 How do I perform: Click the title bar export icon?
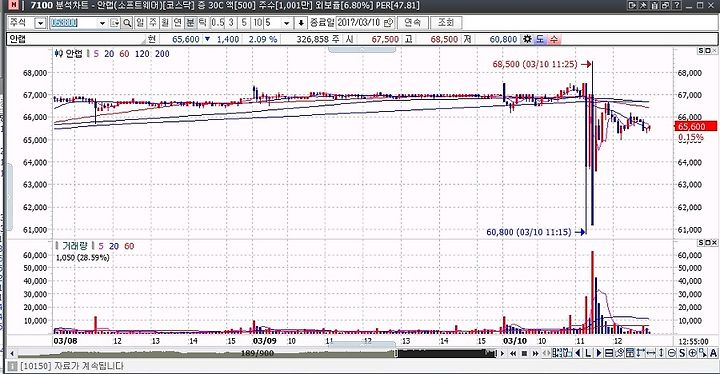[632, 5]
